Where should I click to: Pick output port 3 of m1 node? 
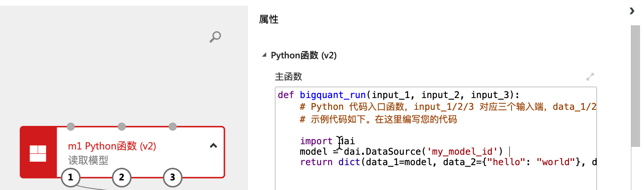tap(173, 177)
